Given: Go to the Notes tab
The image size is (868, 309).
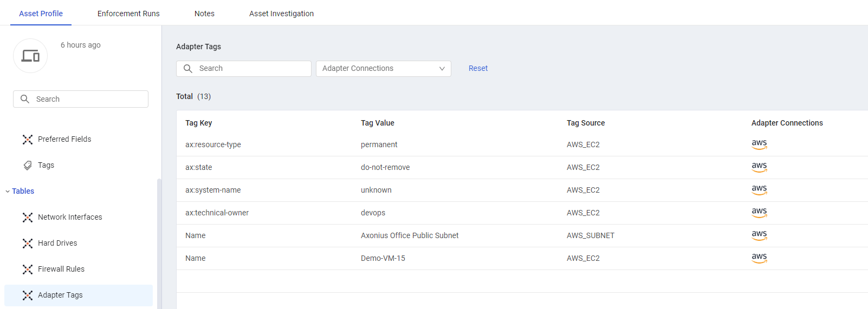Looking at the screenshot, I should tap(204, 14).
